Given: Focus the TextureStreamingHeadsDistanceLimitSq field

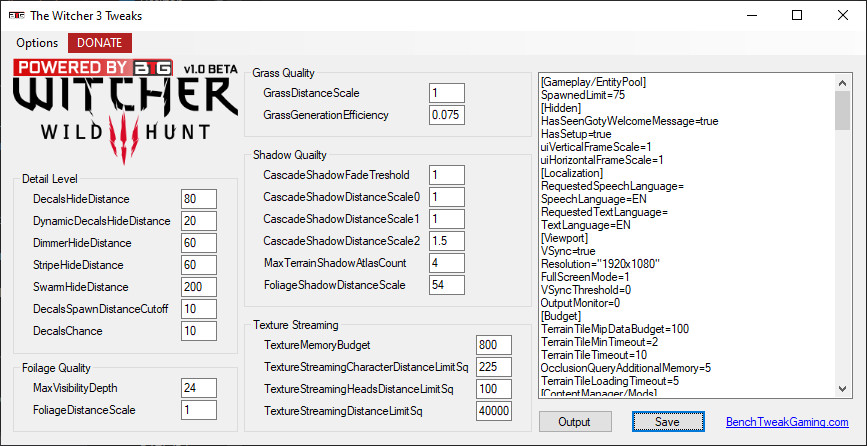Looking at the screenshot, I should click(x=494, y=389).
